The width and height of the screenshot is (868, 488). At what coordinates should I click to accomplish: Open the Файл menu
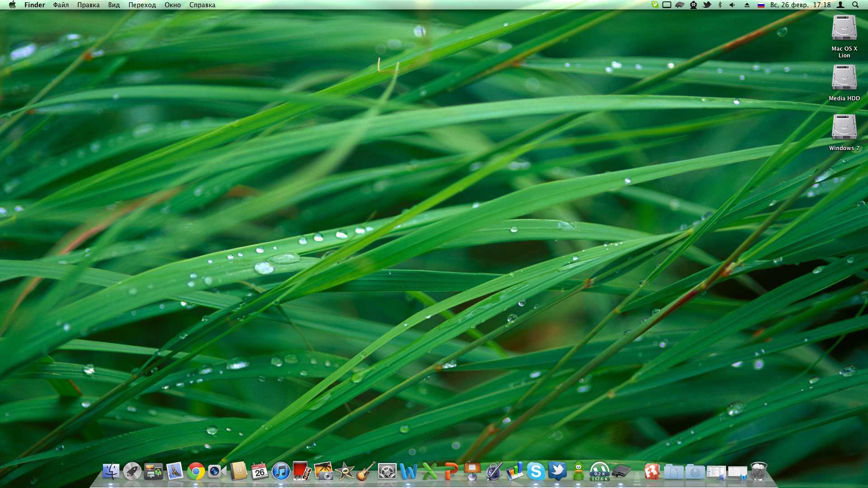point(61,5)
